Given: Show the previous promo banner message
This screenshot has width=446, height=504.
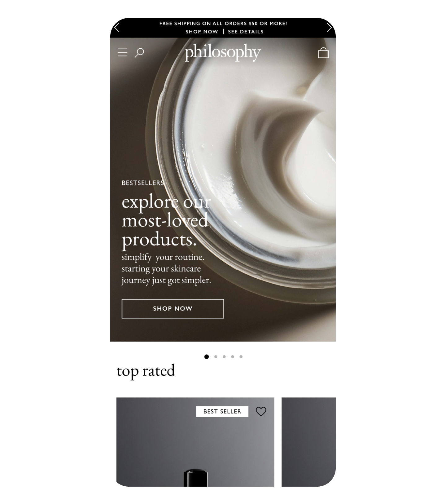Looking at the screenshot, I should click(x=117, y=28).
